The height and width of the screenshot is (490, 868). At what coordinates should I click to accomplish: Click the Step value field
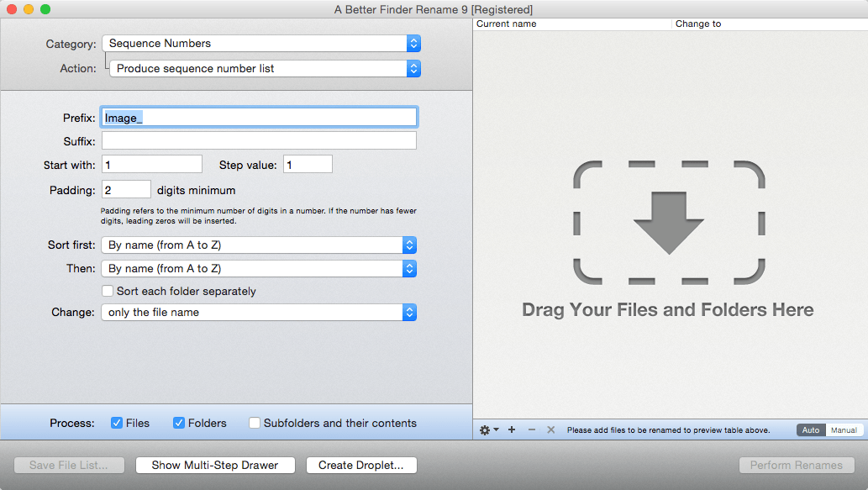point(308,165)
